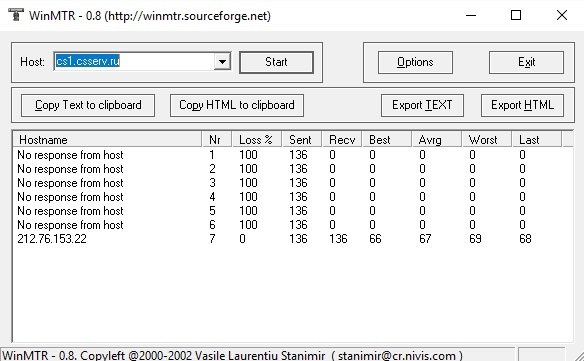Click the Last column header
Image resolution: width=584 pixels, height=361 pixels.
(537, 140)
